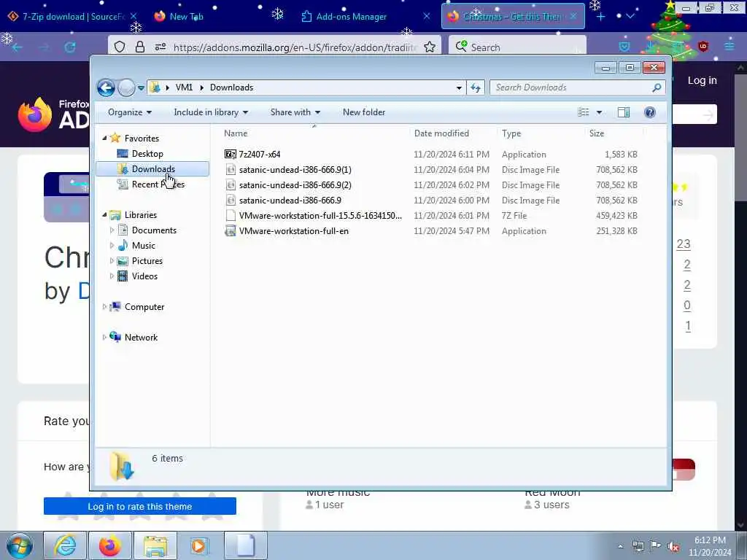Select the Music library icon
The height and width of the screenshot is (560, 747).
[x=123, y=246]
